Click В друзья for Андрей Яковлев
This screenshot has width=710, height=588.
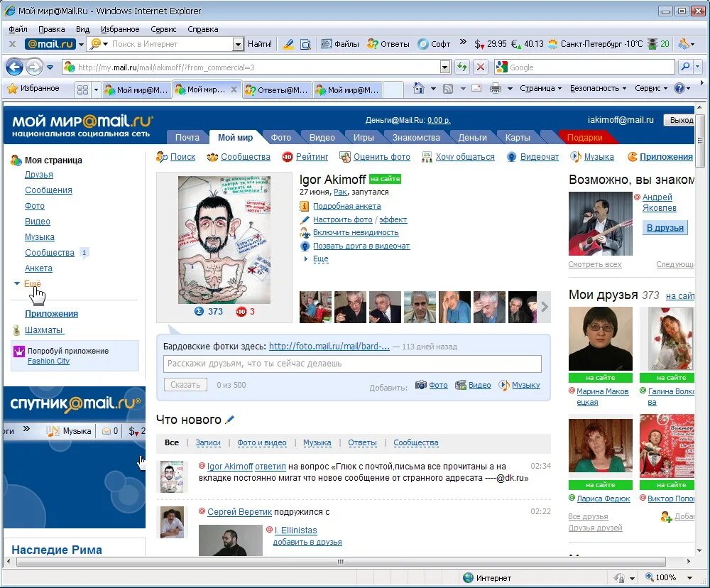pos(665,227)
